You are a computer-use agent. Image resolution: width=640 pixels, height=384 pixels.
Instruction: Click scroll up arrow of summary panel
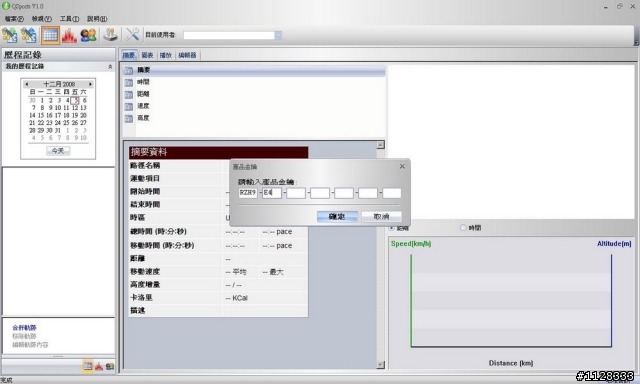[380, 145]
